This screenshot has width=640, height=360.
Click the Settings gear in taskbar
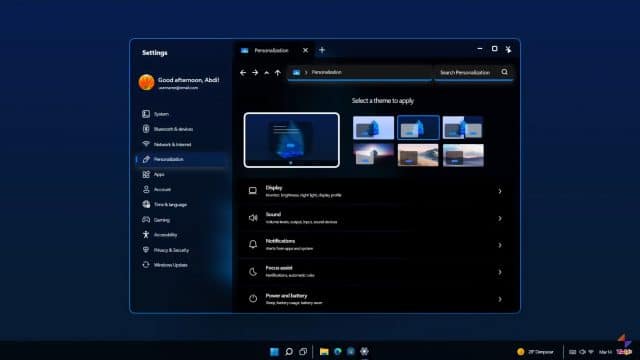pos(364,351)
